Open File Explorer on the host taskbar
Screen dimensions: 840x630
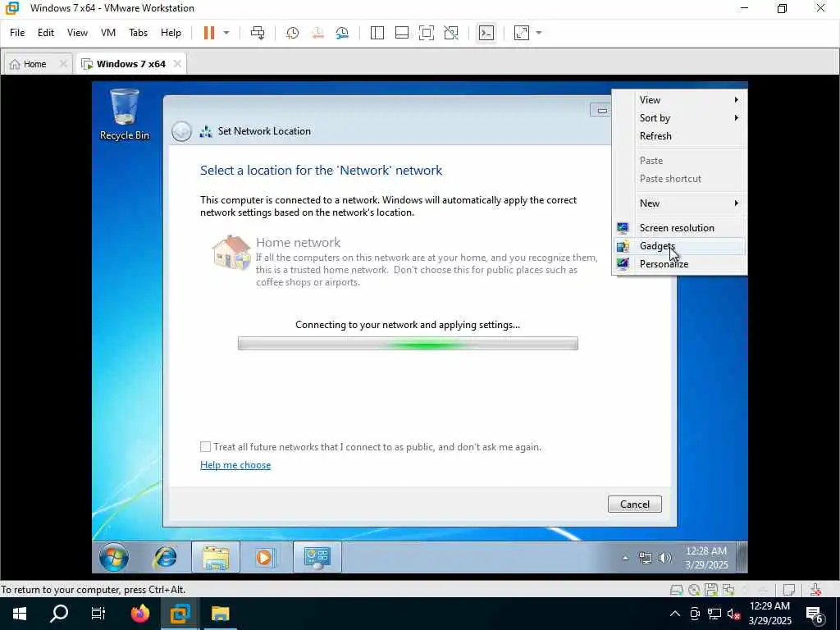220,614
